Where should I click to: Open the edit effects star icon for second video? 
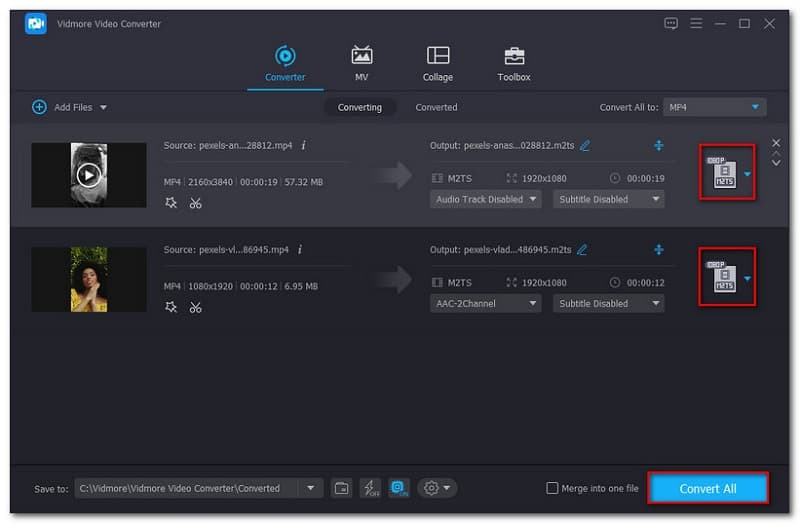click(x=171, y=307)
